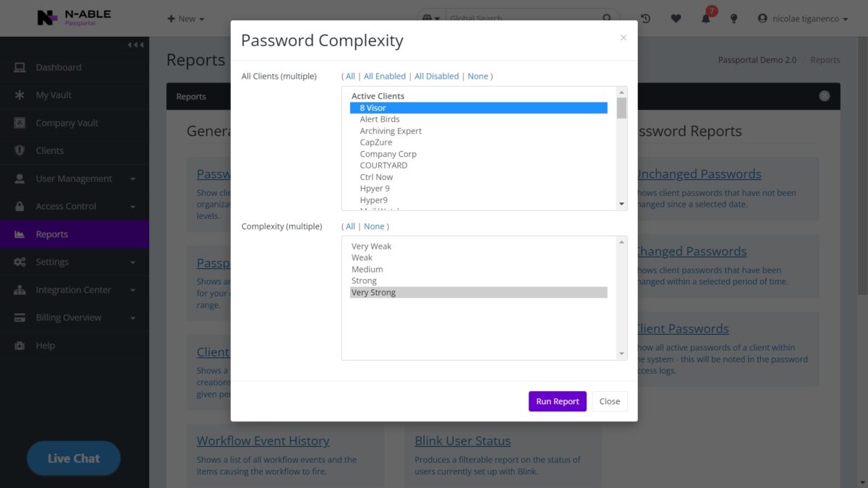Image resolution: width=868 pixels, height=488 pixels.
Task: Click the Company Vault safe icon
Action: [20, 123]
